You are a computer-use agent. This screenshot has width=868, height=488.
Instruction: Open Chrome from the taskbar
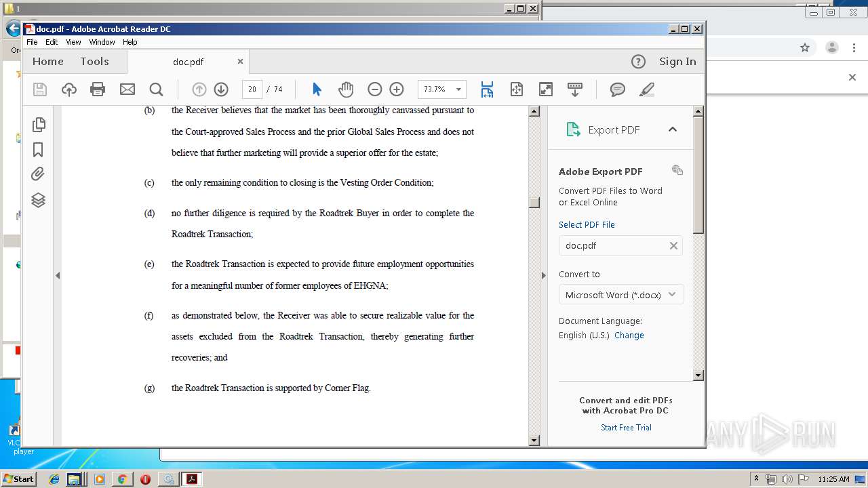[122, 479]
